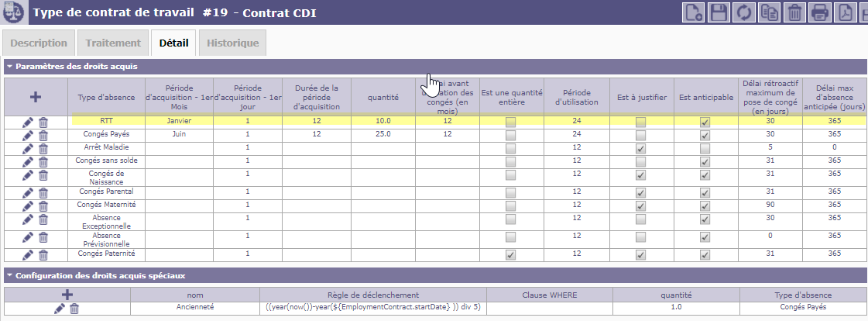Edit the Congés sans solde row
This screenshot has width=868, height=321.
tap(28, 162)
